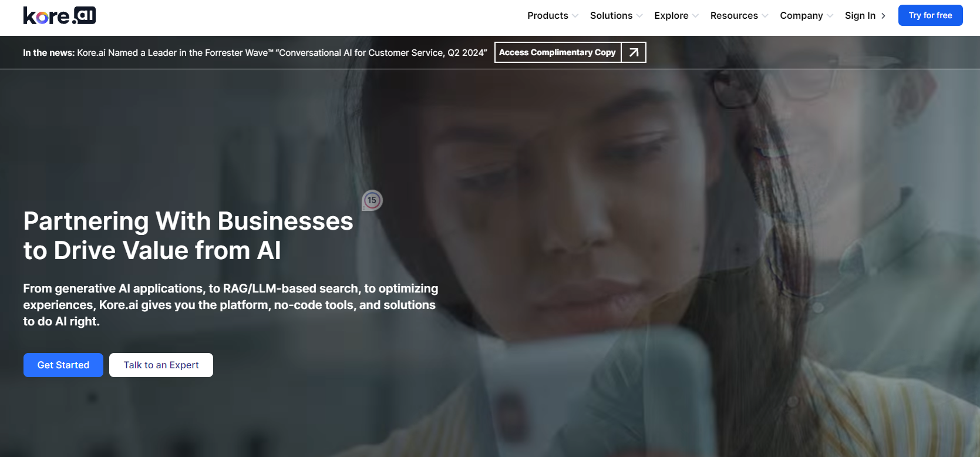Open the Company menu
The image size is (980, 457).
click(801, 16)
